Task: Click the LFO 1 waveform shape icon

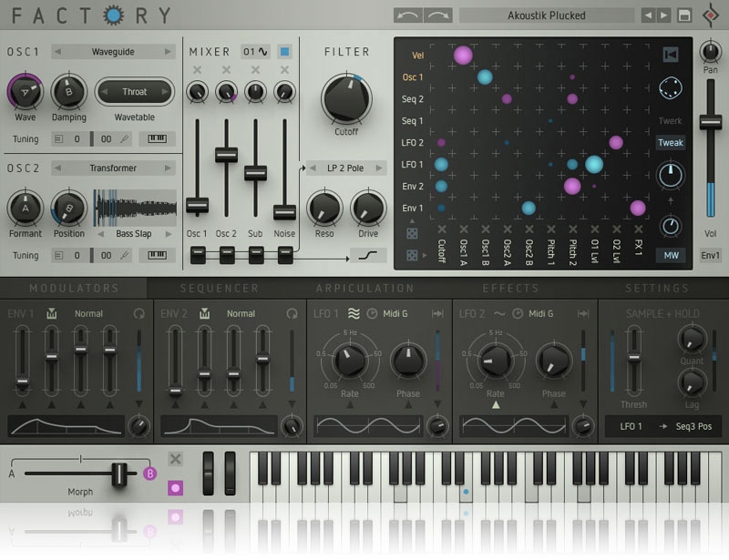Action: click(x=353, y=313)
